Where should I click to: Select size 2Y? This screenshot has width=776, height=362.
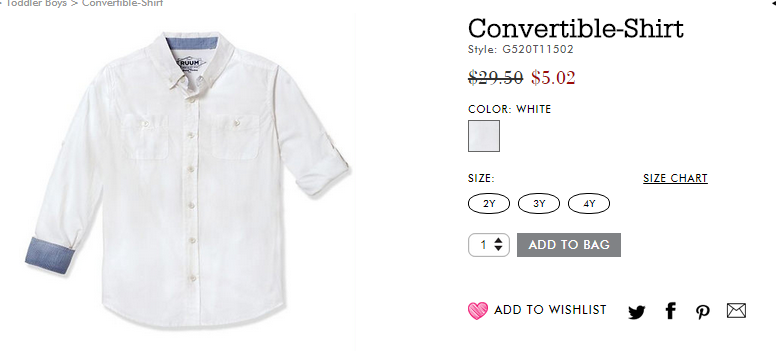(489, 204)
